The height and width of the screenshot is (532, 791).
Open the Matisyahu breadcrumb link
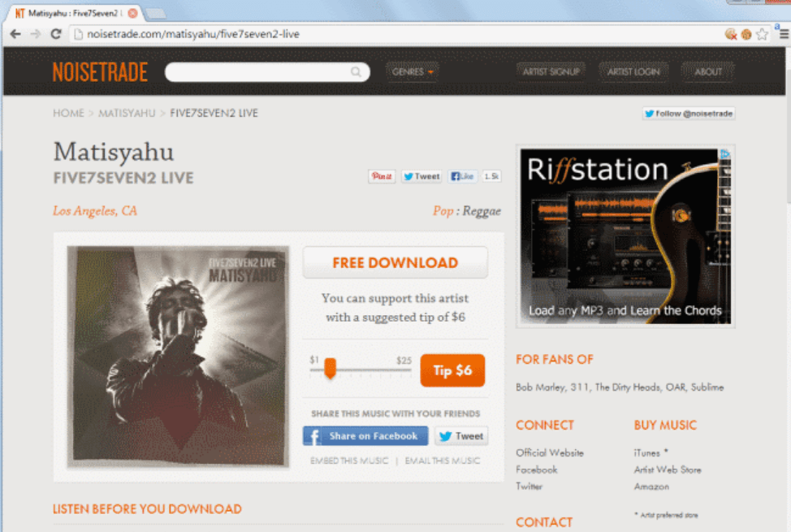(127, 113)
